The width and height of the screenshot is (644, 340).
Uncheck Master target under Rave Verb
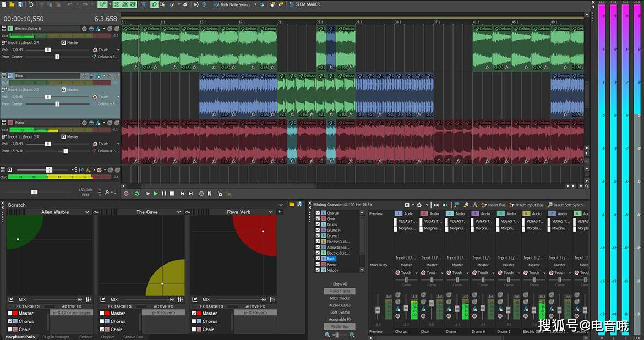click(x=194, y=314)
